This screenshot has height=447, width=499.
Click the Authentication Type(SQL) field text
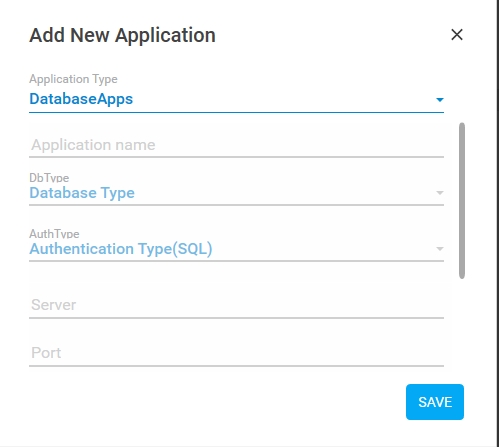121,249
